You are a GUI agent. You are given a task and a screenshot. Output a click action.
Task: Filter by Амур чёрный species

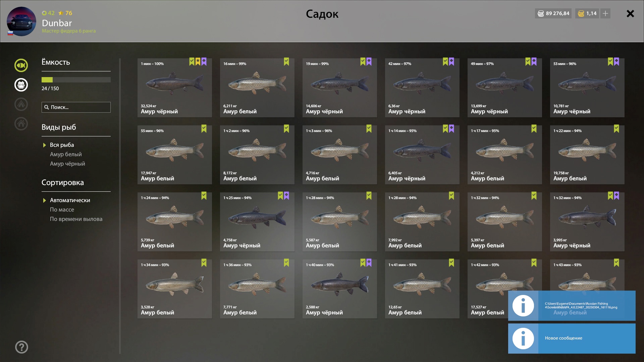(67, 164)
